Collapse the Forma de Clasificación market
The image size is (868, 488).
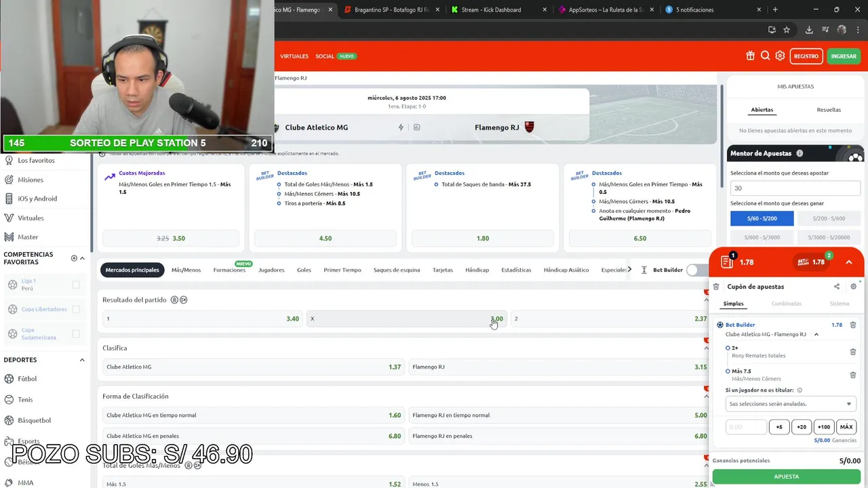pyautogui.click(x=706, y=396)
